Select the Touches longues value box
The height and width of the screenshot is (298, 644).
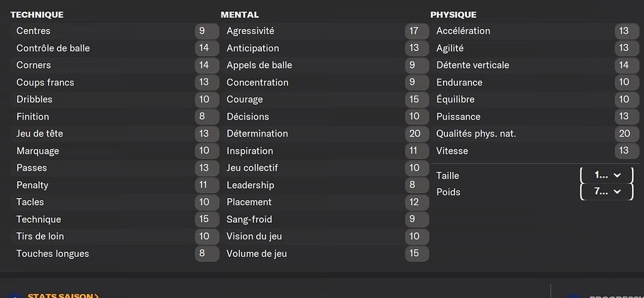(207, 253)
